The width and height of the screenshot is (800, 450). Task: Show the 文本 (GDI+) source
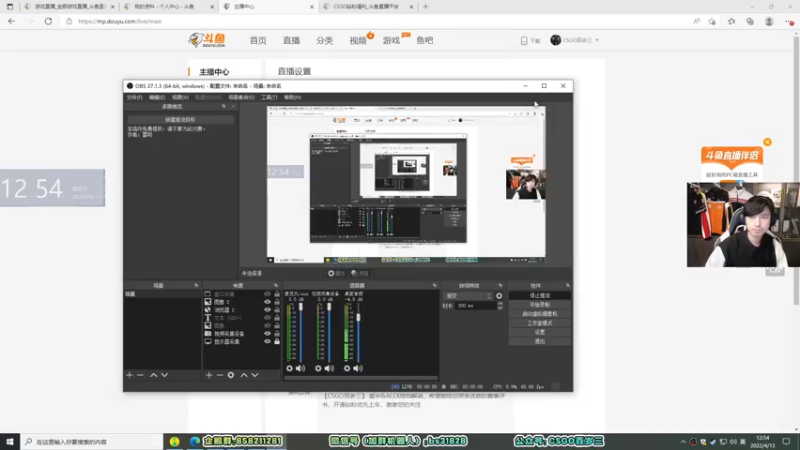coord(267,318)
